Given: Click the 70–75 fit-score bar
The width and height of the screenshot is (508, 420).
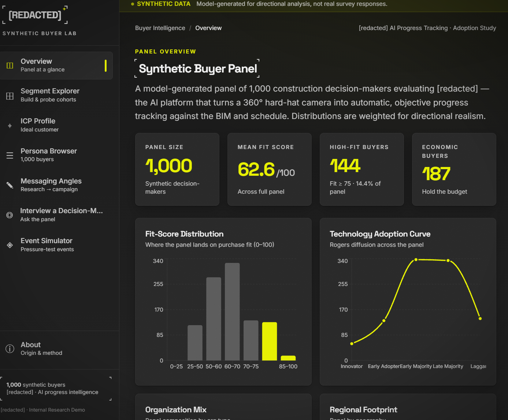Looking at the screenshot, I should coord(251,341).
